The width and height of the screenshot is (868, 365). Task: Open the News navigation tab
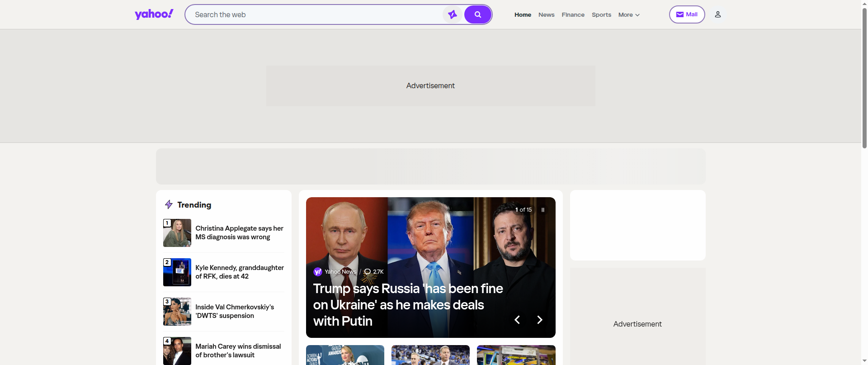[546, 15]
